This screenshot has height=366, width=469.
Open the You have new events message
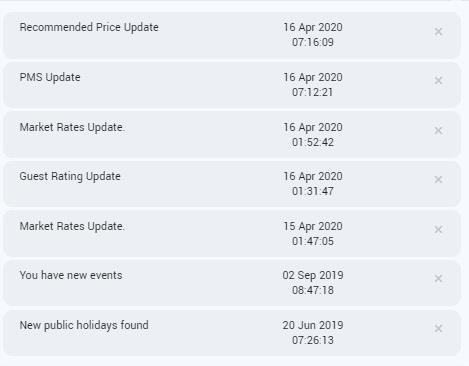[x=71, y=275]
